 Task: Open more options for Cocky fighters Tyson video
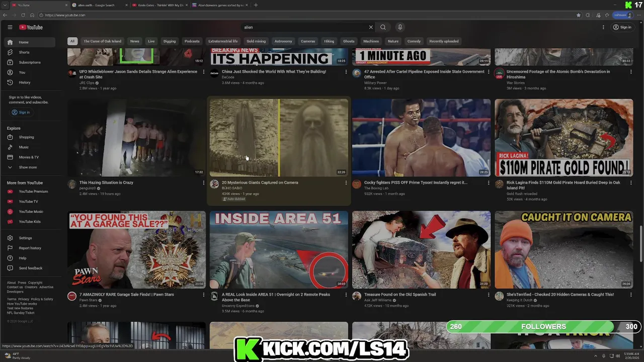click(x=488, y=183)
